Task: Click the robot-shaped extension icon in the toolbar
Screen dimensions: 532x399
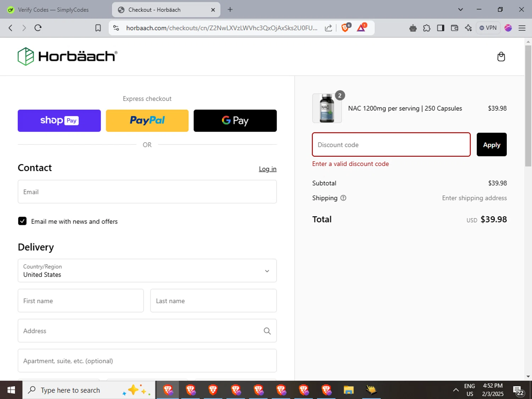Action: (x=413, y=28)
